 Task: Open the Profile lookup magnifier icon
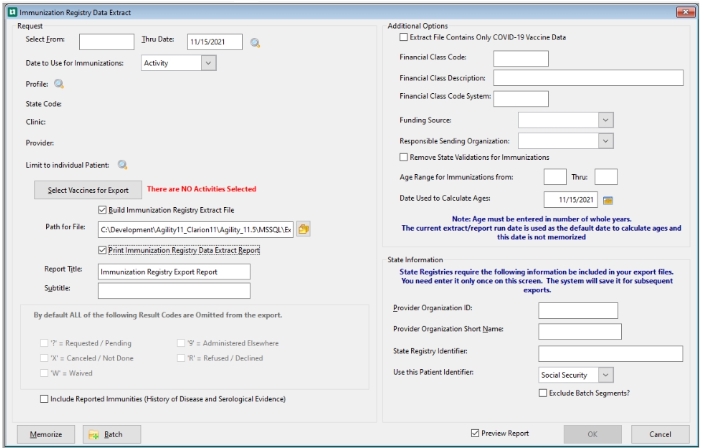[x=59, y=83]
